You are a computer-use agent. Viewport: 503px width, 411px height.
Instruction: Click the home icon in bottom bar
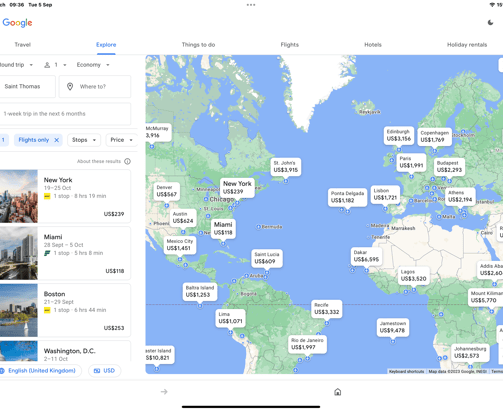point(338,392)
